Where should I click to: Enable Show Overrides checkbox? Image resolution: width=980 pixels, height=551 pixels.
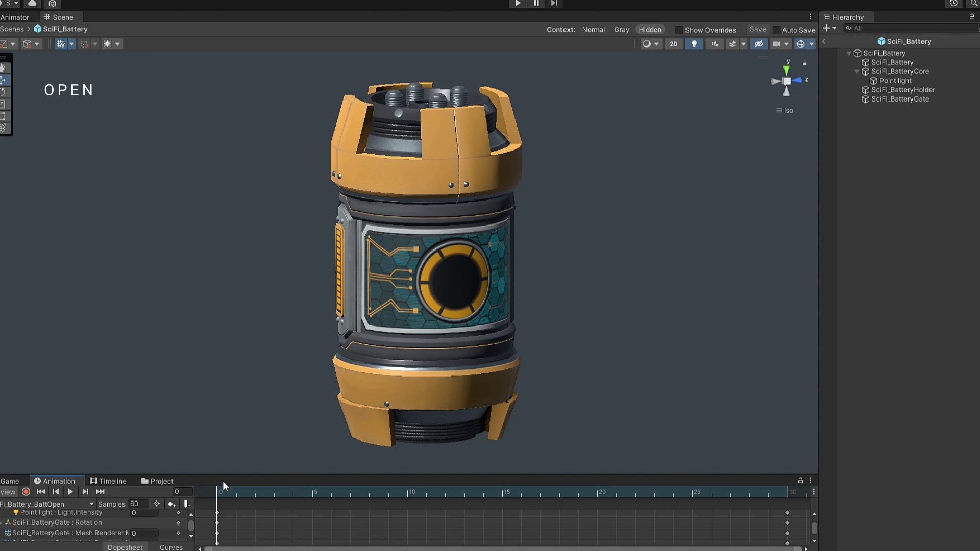(679, 30)
